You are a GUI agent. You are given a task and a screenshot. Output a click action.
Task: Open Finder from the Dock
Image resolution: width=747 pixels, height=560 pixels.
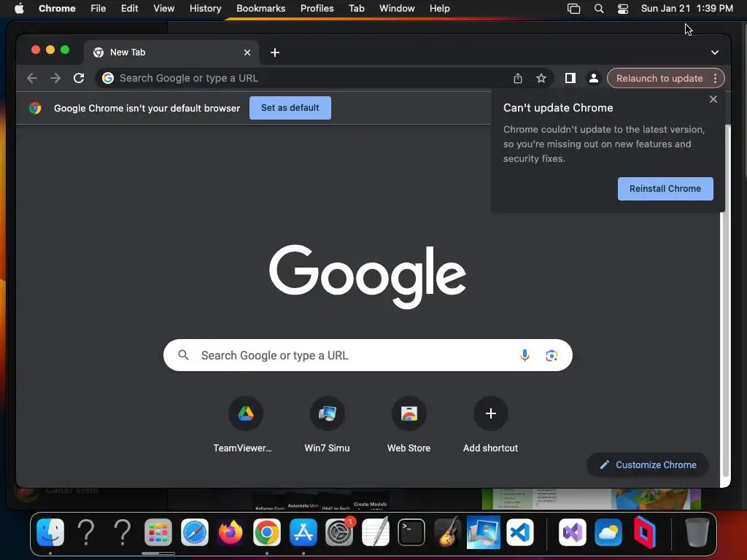point(50,532)
